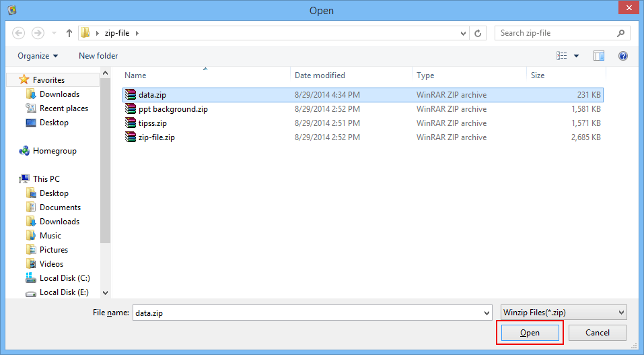Select the ppt background.zip file

point(363,109)
